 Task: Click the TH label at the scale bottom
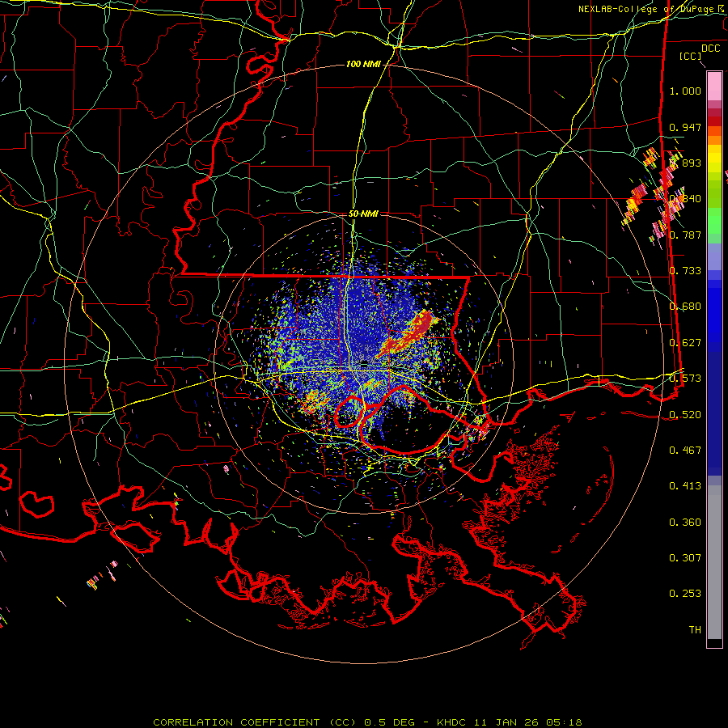click(695, 630)
